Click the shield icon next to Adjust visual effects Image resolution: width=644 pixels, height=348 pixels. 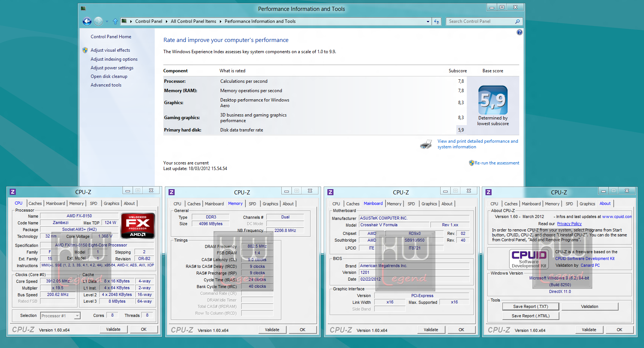(85, 50)
